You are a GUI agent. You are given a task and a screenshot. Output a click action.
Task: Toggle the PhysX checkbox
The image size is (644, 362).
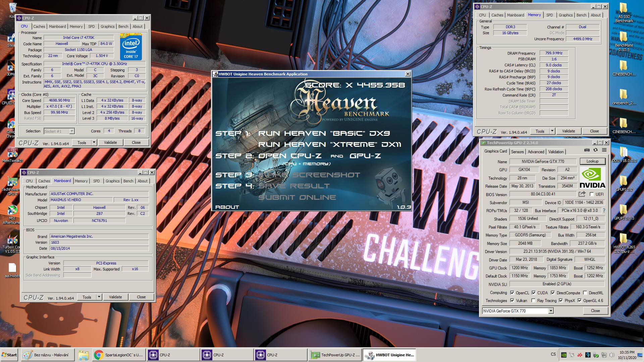pos(561,301)
